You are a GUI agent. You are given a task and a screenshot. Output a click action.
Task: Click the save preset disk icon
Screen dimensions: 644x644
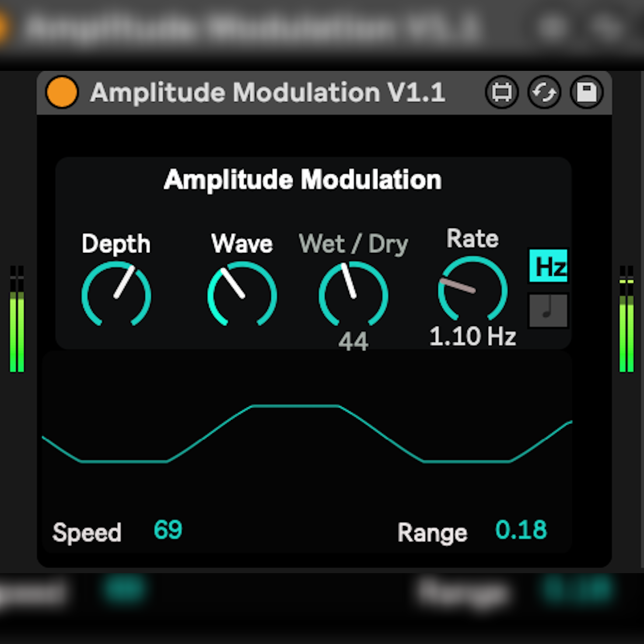[586, 92]
